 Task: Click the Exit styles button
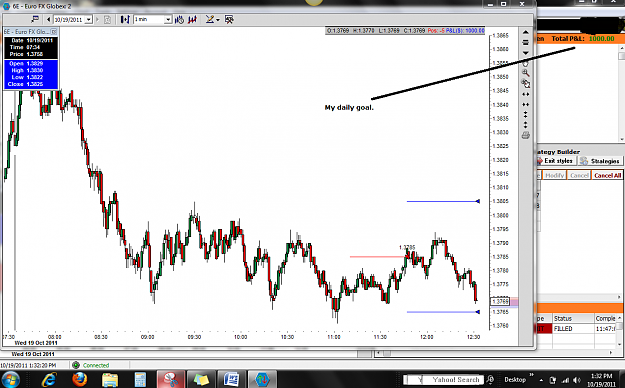[555, 161]
